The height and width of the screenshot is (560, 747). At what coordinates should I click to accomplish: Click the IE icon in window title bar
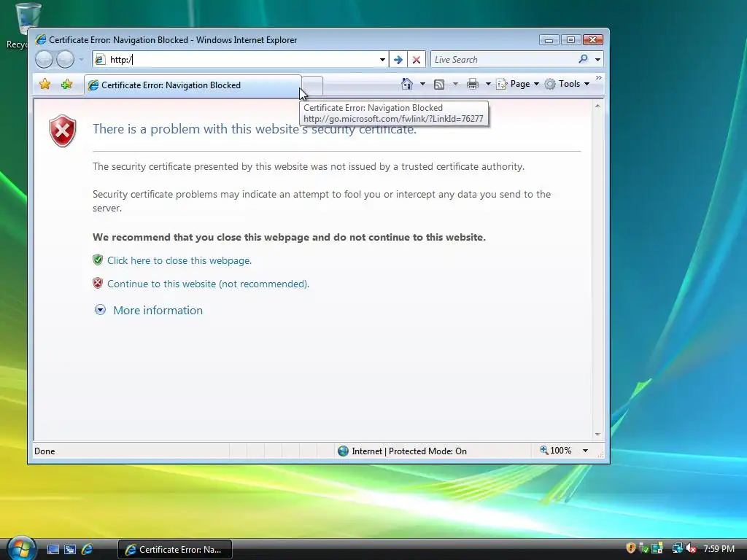[x=41, y=39]
